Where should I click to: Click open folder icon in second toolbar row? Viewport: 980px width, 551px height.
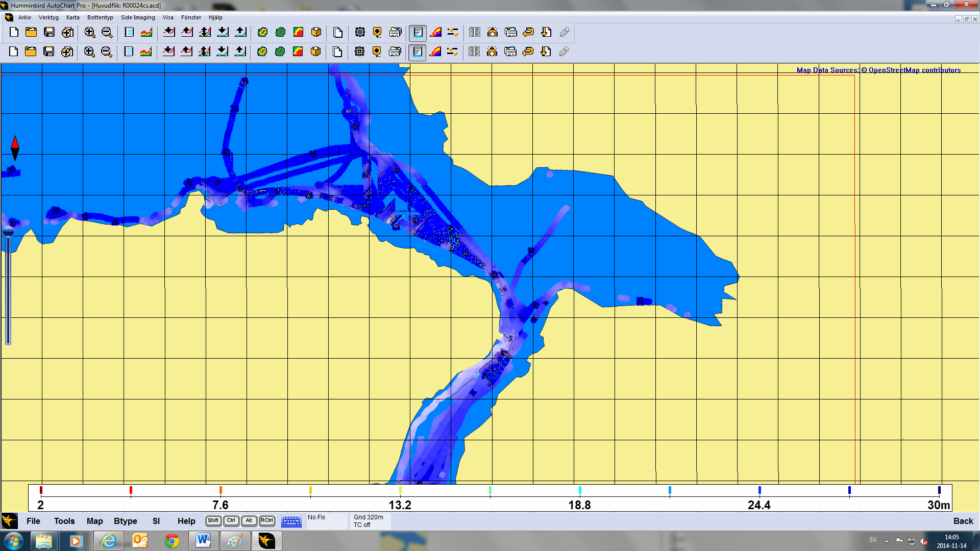pyautogui.click(x=31, y=52)
